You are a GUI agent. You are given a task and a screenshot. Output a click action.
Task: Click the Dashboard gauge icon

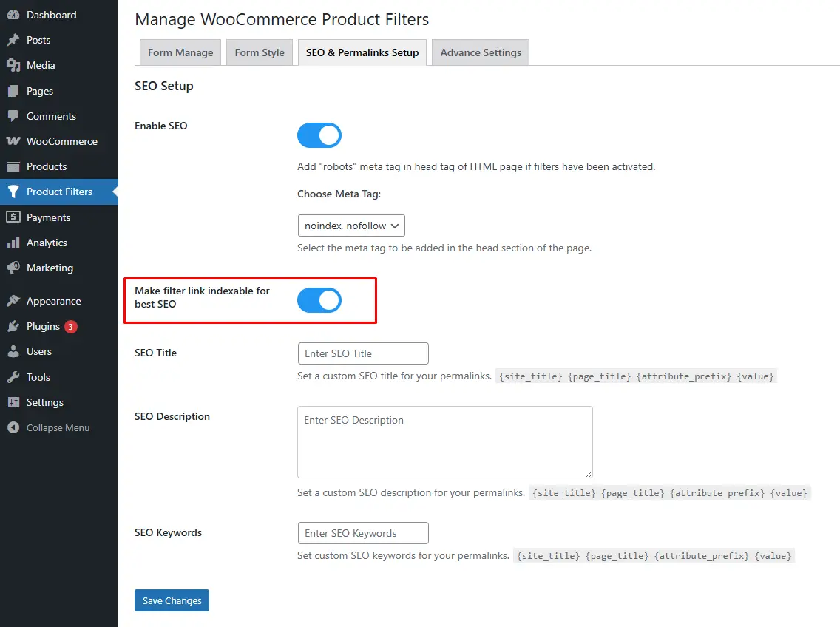tap(13, 15)
